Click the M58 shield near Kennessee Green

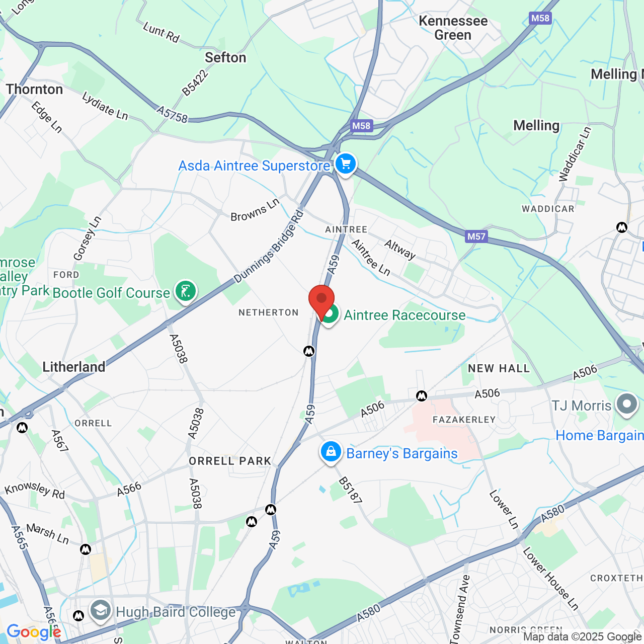tap(540, 18)
